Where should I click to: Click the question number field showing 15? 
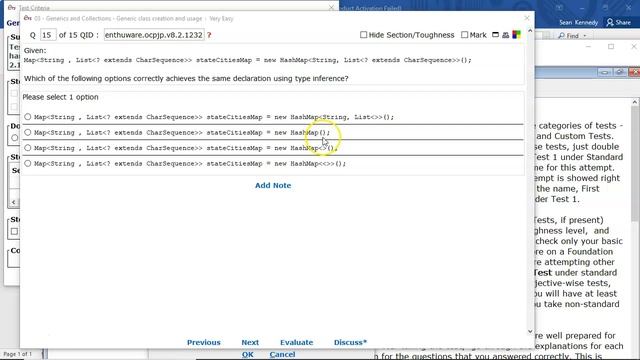[x=48, y=35]
